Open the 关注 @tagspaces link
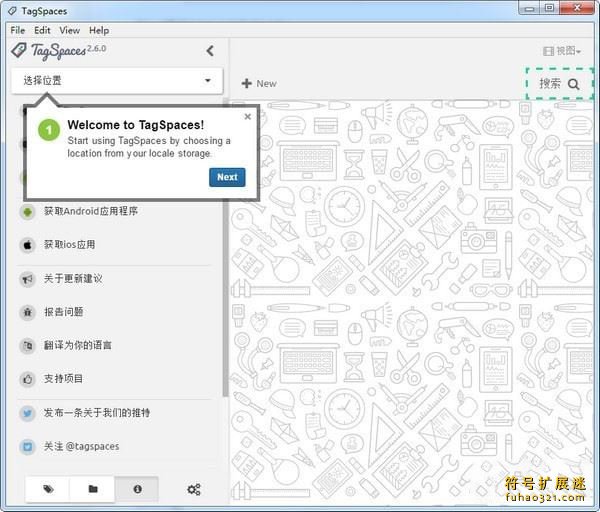This screenshot has width=600, height=512. (x=82, y=446)
